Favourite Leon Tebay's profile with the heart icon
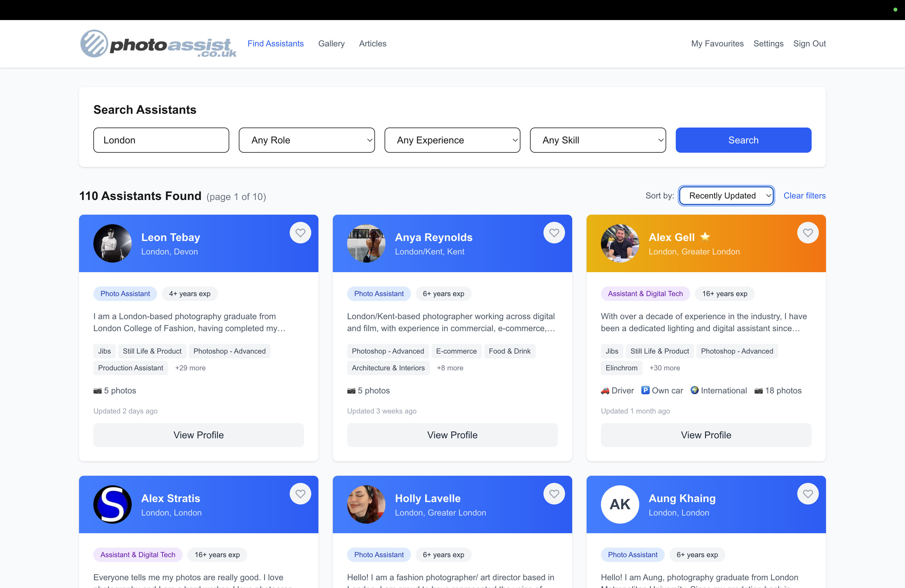Image resolution: width=905 pixels, height=588 pixels. pyautogui.click(x=300, y=232)
